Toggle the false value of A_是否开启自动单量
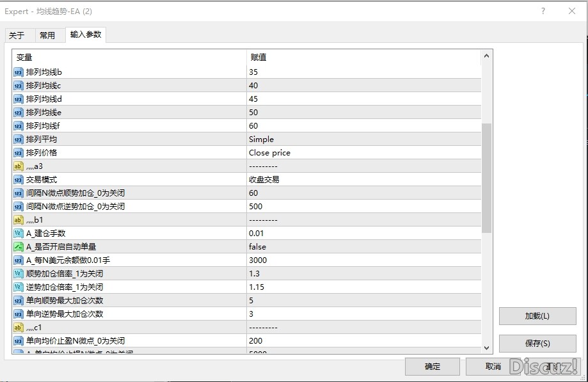This screenshot has width=588, height=382. click(x=363, y=247)
